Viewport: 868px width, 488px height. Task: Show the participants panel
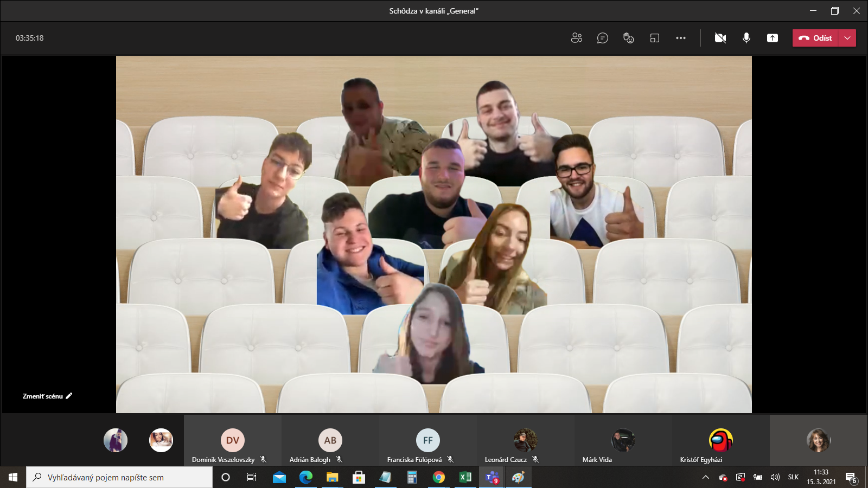click(x=576, y=38)
